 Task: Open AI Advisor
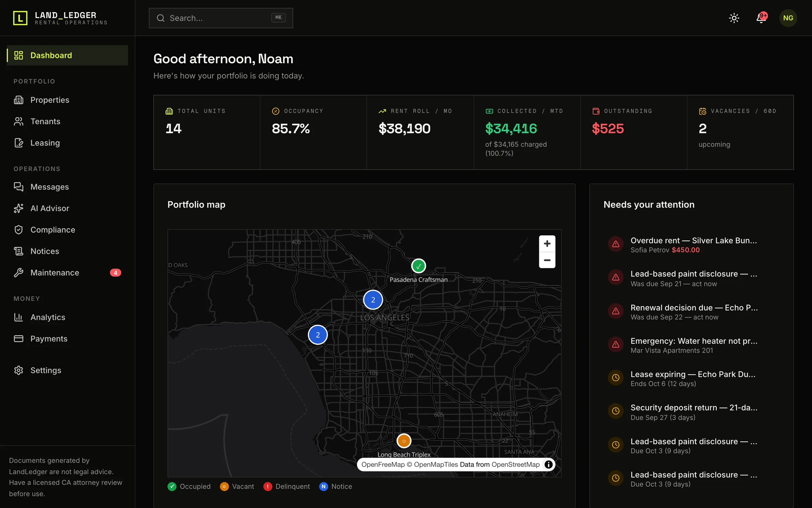coord(67,208)
